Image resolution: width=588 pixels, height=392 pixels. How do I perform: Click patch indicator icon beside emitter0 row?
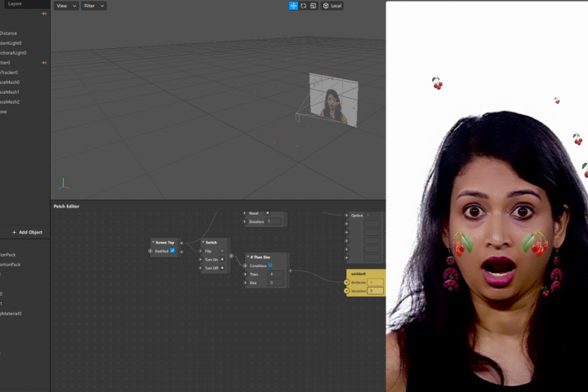pos(44,63)
